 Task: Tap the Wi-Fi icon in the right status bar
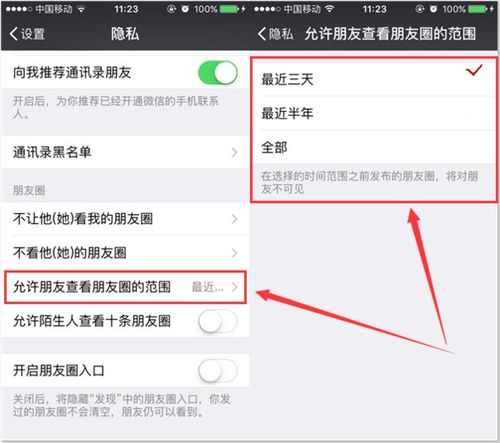coord(330,9)
